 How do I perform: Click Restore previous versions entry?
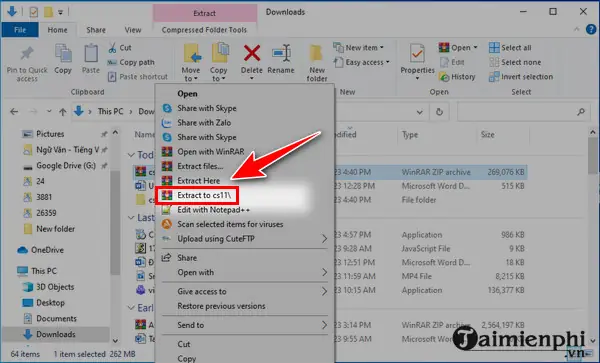tap(245, 306)
